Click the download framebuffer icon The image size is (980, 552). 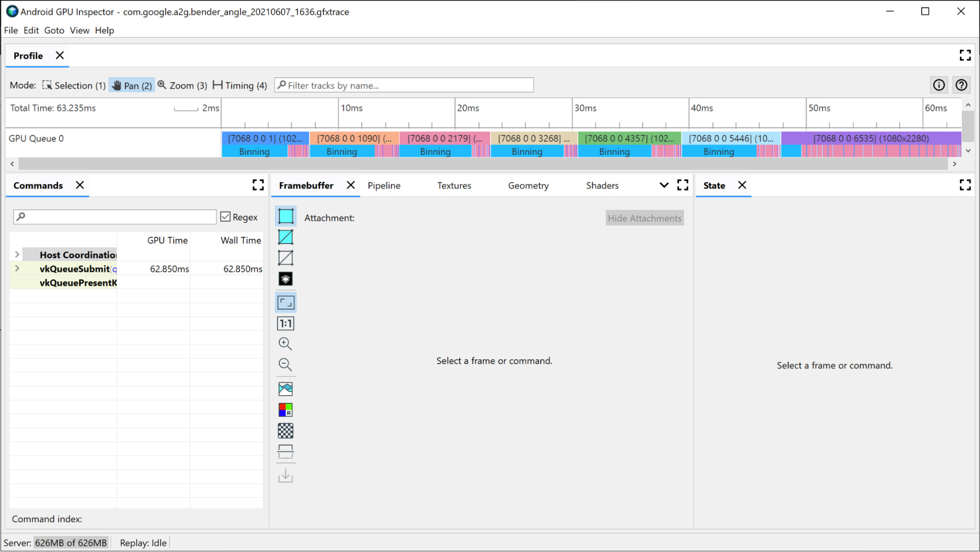coord(285,476)
